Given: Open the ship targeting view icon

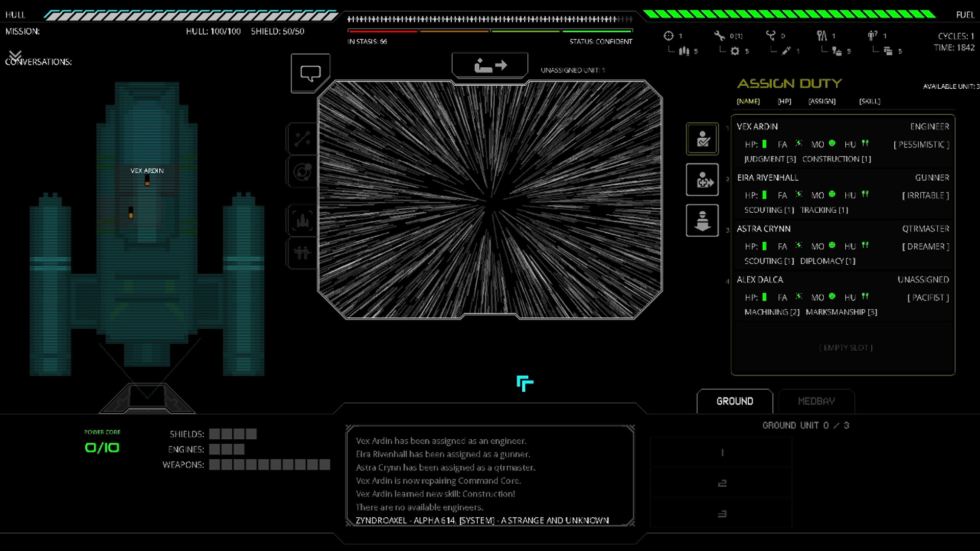Looking at the screenshot, I should point(302,220).
